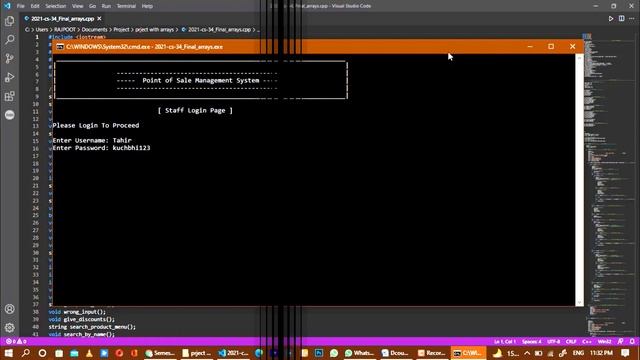
Task: Click code line 'void give_discounts();'
Action: pyautogui.click(x=82, y=320)
